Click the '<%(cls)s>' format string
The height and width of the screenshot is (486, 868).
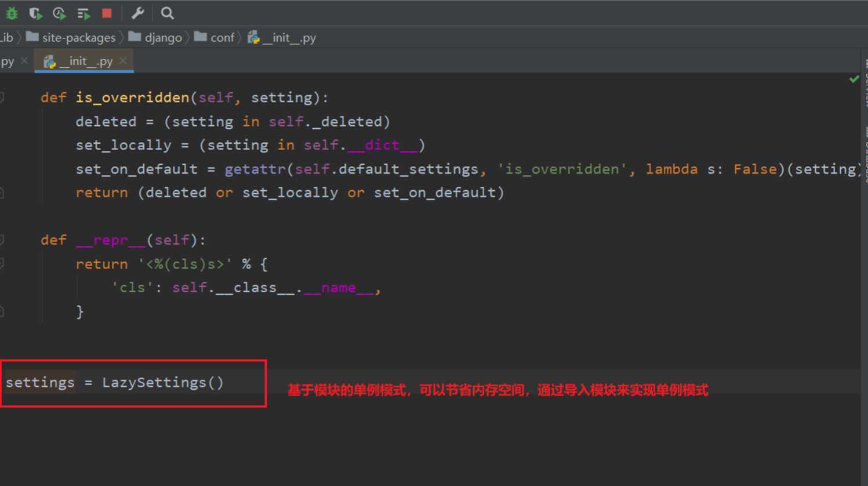pyautogui.click(x=185, y=264)
